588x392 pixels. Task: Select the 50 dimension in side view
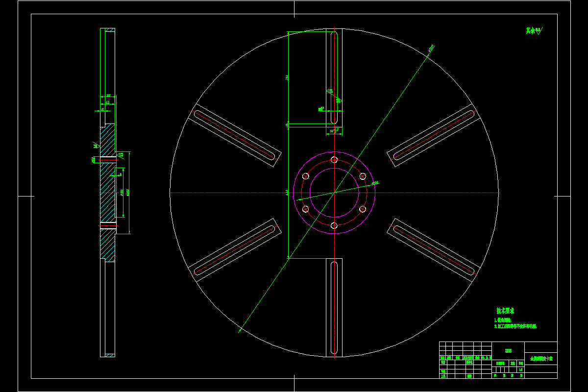108,95
